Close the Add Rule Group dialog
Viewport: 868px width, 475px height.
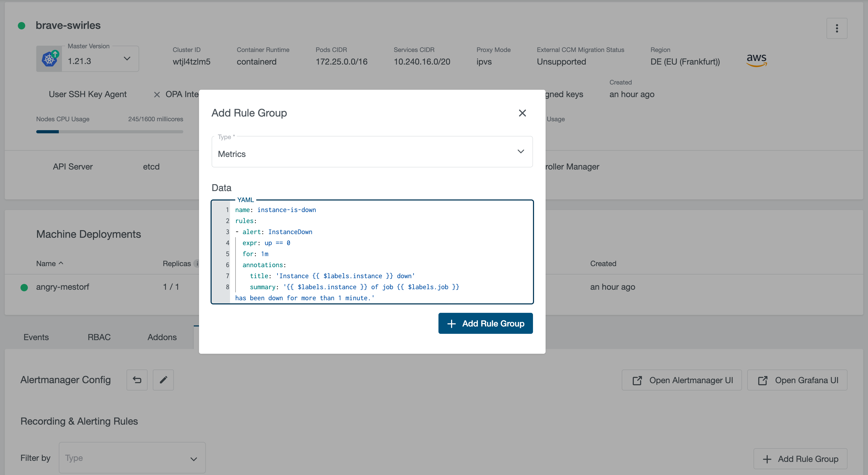point(522,112)
